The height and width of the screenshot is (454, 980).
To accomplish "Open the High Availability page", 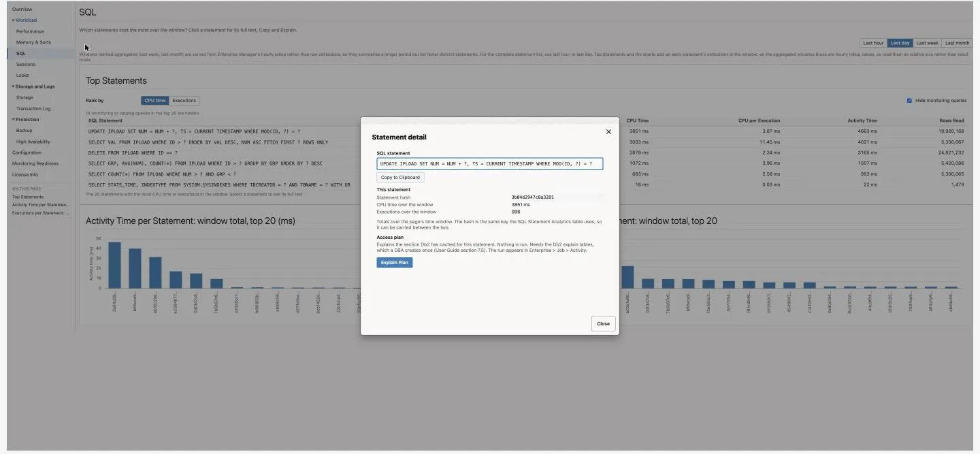I will [33, 142].
